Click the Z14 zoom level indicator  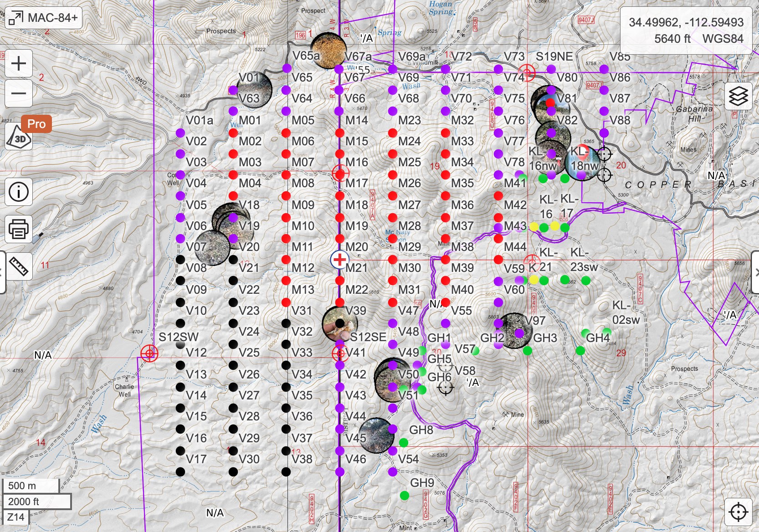tap(16, 517)
